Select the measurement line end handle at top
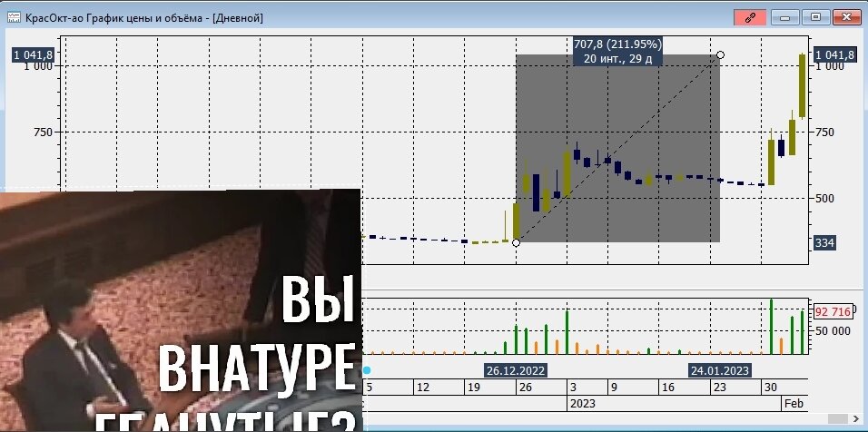 point(720,54)
